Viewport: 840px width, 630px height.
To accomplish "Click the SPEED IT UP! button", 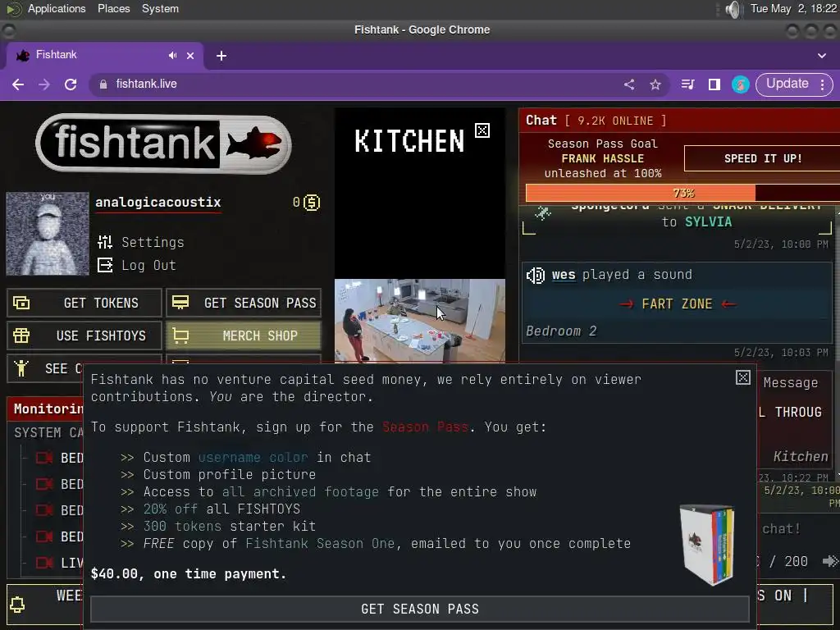I will point(763,158).
